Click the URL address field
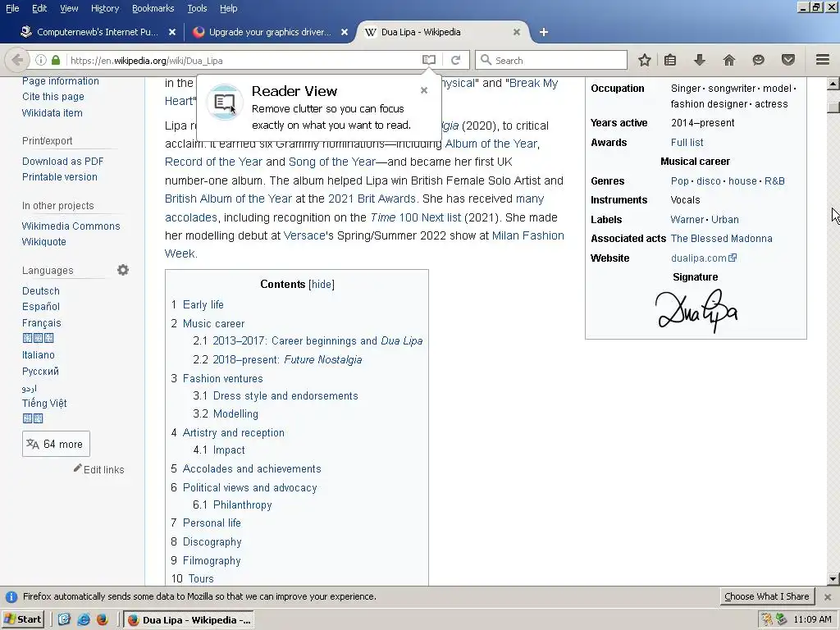The image size is (840, 630). click(244, 60)
